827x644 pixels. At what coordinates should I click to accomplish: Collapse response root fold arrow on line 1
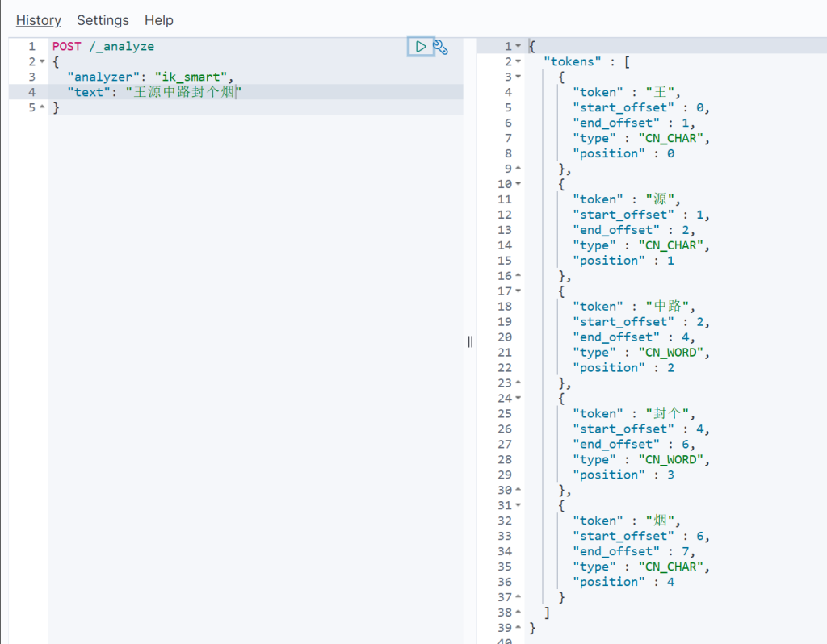[x=518, y=47]
